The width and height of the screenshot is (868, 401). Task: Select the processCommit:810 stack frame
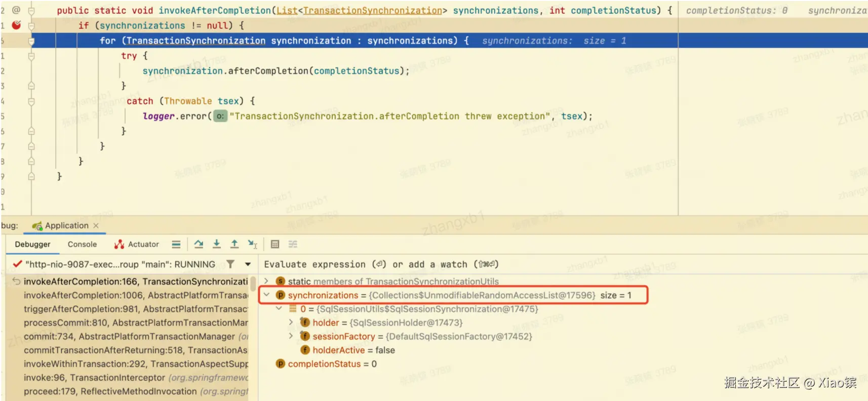click(136, 323)
